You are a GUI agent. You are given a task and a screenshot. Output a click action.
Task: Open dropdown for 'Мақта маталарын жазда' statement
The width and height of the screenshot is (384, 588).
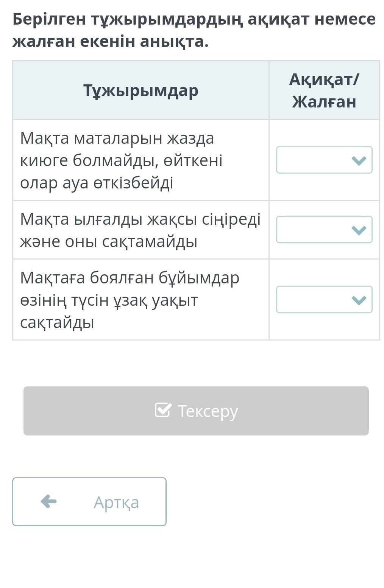pyautogui.click(x=324, y=160)
